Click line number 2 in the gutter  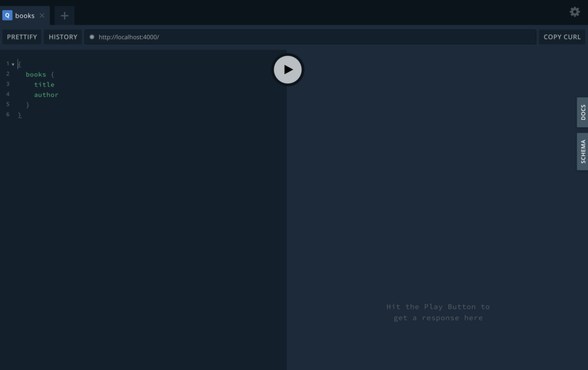[x=8, y=74]
